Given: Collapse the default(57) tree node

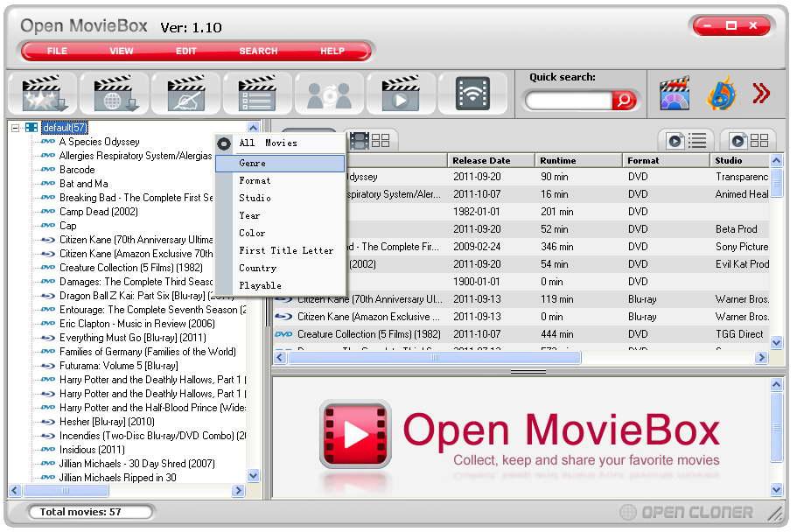Looking at the screenshot, I should coord(15,128).
